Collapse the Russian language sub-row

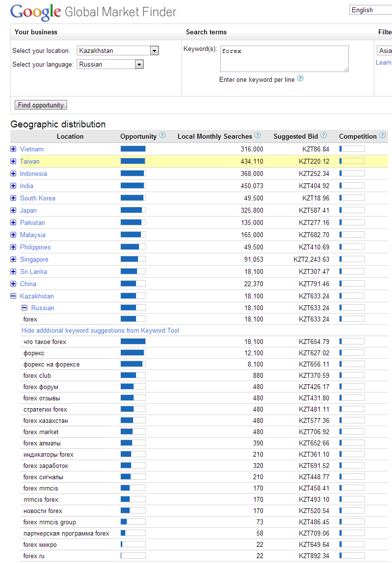(24, 308)
